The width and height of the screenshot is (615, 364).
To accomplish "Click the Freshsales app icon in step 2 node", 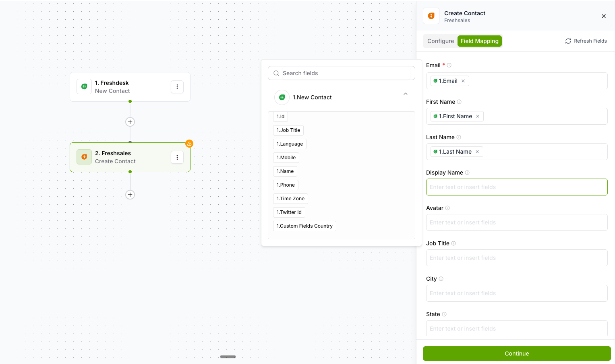I will pyautogui.click(x=84, y=157).
